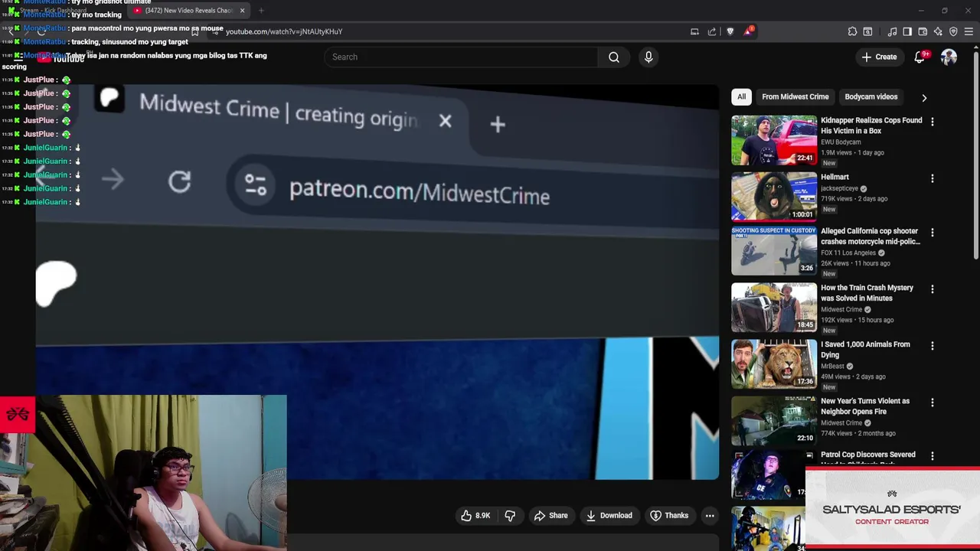Click the Share button below video

coord(550,516)
